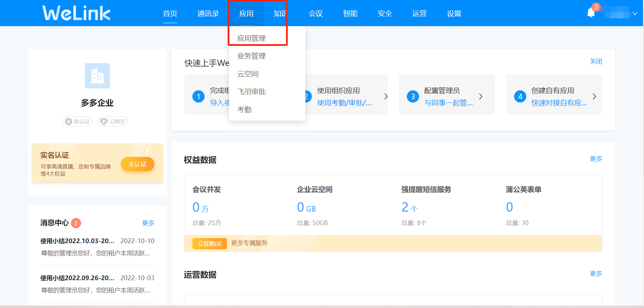Open message 使用小结2022.10.03-20...
The height and width of the screenshot is (308, 644).
77,241
